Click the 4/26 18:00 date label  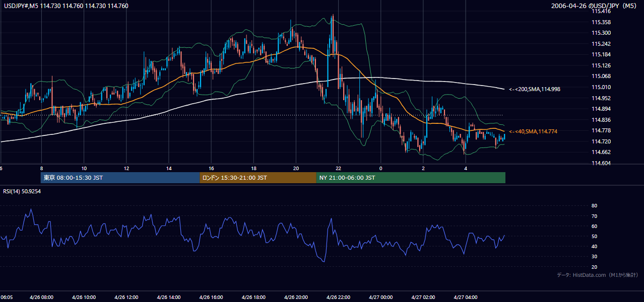[x=253, y=297]
